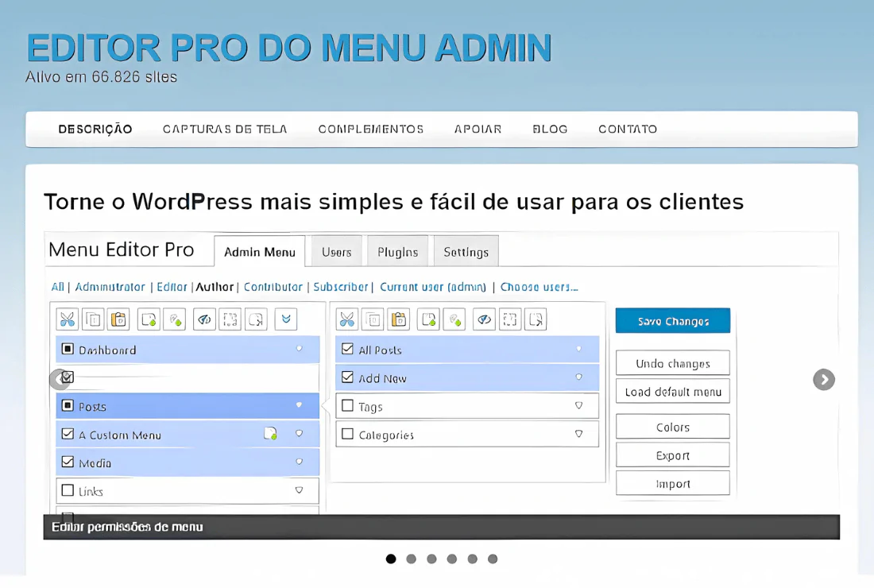Click the Import button
Image resolution: width=874 pixels, height=588 pixels.
point(673,483)
